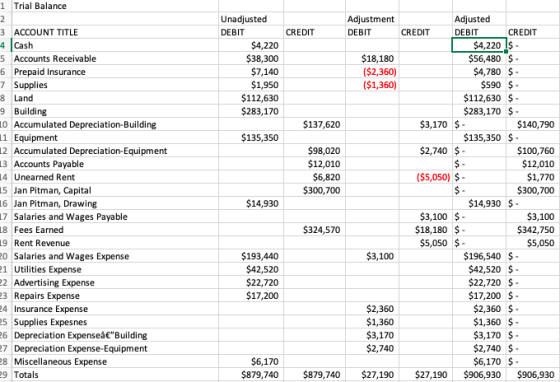This screenshot has width=560, height=382.
Task: Click the 'Supplies Expesnes' cell
Action: [x=115, y=323]
